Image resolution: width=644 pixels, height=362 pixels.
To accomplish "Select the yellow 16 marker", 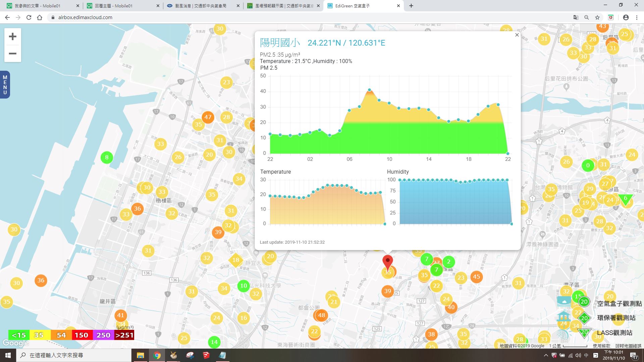I will coord(244,318).
